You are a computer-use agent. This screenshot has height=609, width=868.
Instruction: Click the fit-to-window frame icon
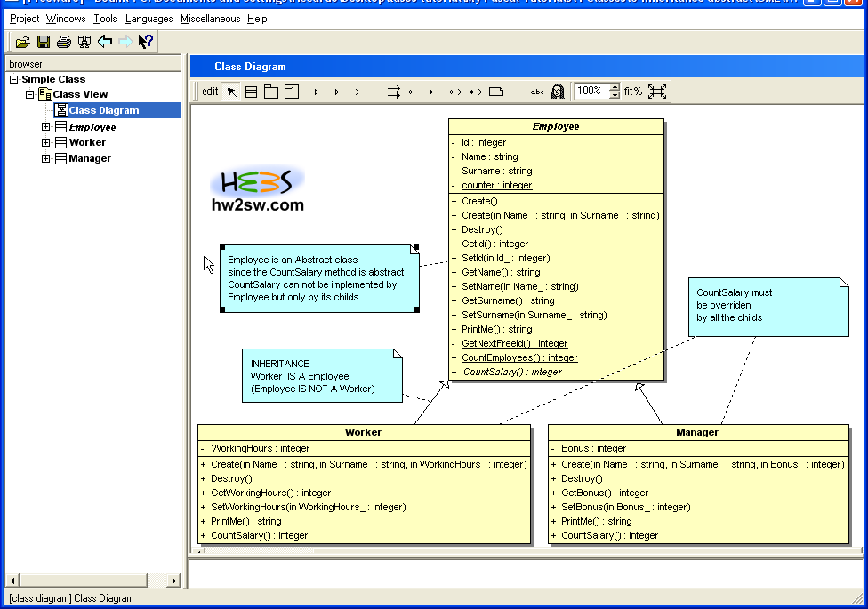657,92
